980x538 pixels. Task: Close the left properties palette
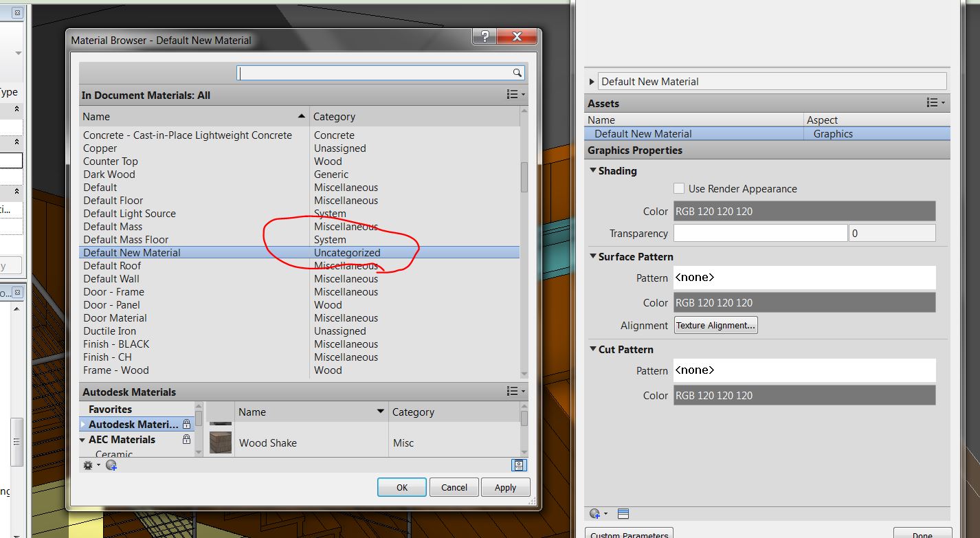17,13
